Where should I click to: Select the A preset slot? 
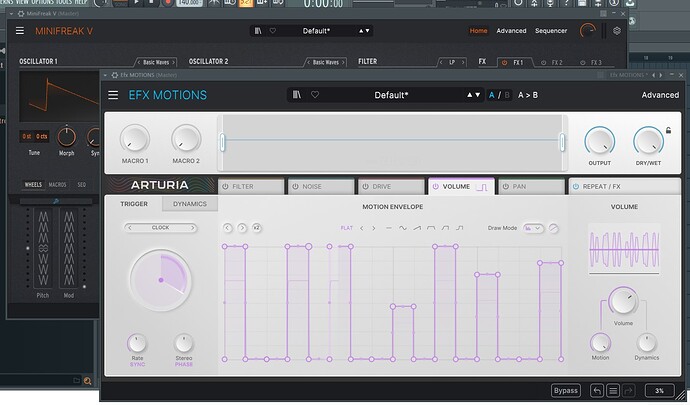pos(492,95)
